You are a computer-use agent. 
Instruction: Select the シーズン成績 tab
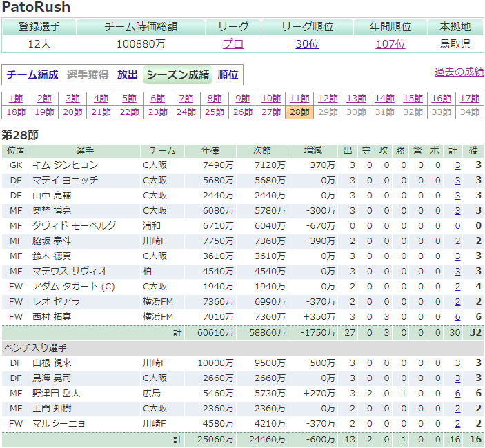click(x=177, y=74)
